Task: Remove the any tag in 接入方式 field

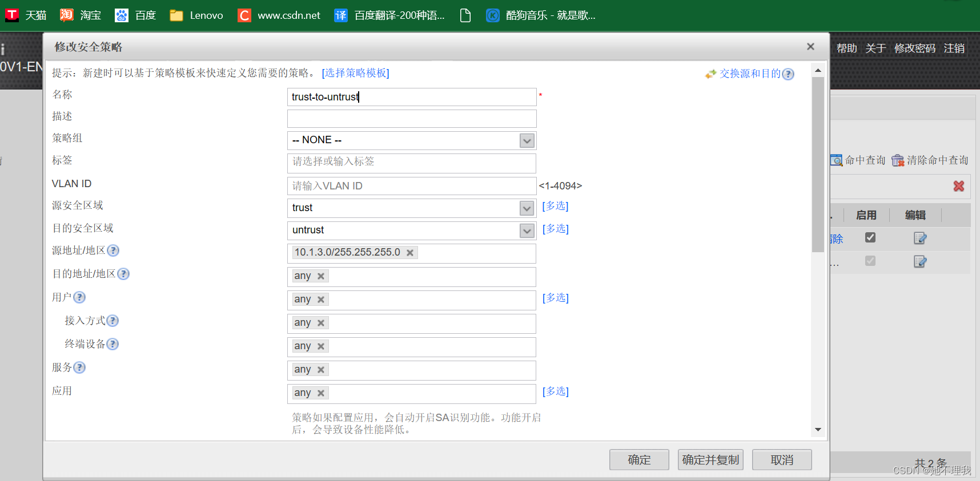Action: 321,323
